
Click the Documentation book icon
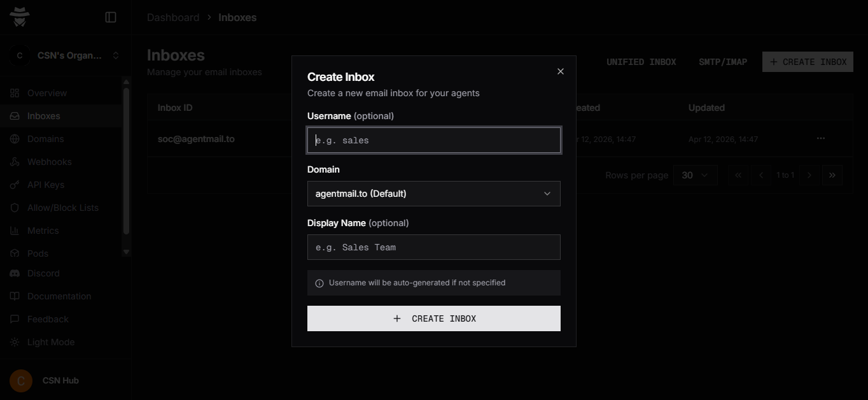(15, 296)
